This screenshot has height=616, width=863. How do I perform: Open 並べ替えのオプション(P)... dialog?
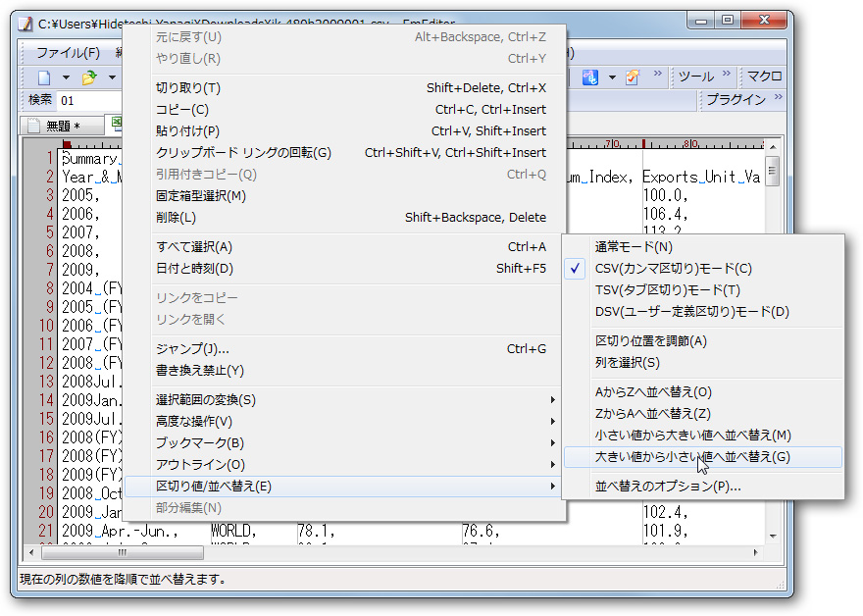703,487
